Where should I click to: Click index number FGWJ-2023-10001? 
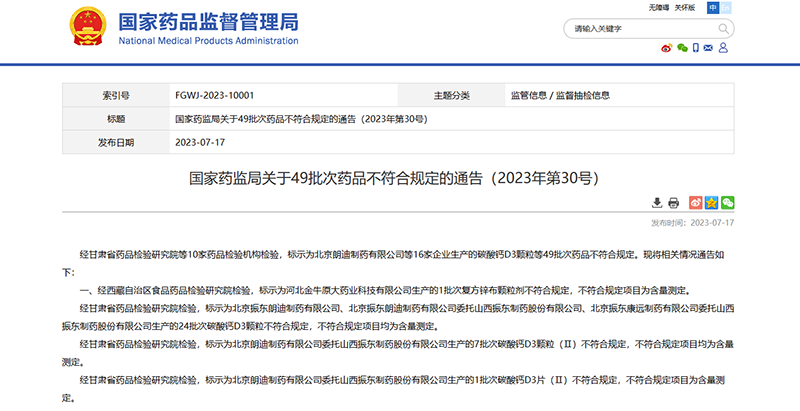pyautogui.click(x=214, y=95)
